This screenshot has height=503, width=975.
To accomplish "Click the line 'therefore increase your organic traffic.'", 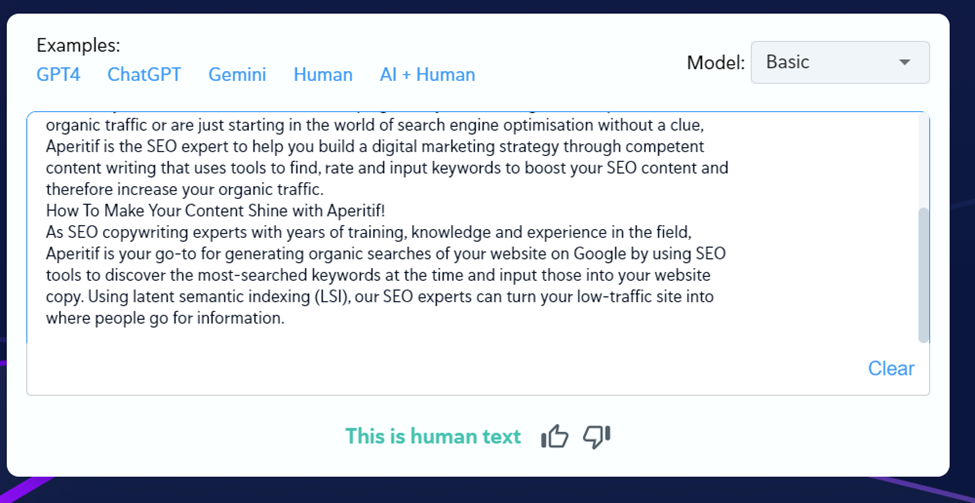I will tap(186, 189).
